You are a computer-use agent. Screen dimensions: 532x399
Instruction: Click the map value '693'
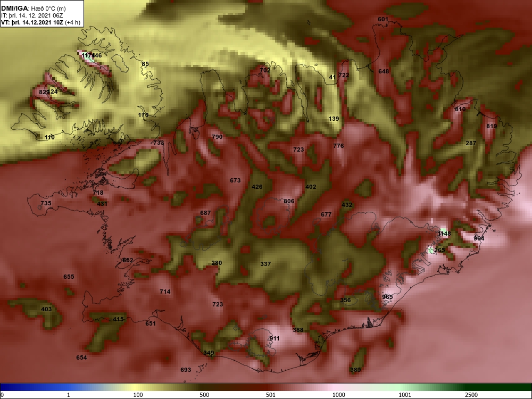[x=186, y=370]
